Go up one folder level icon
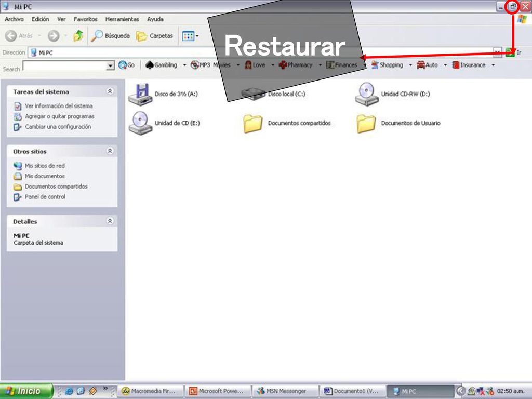Screen dimensions: 532x399 (78, 36)
